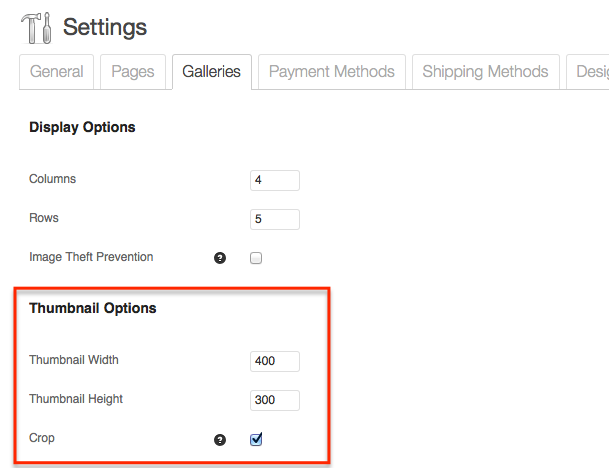Go to Payment Methods tab
Image resolution: width=609 pixels, height=468 pixels.
click(x=332, y=72)
